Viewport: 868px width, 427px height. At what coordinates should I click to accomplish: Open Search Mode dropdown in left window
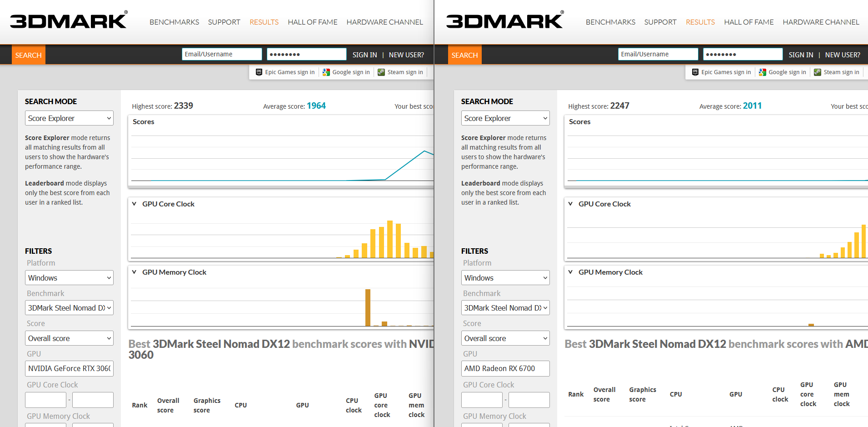pyautogui.click(x=69, y=118)
